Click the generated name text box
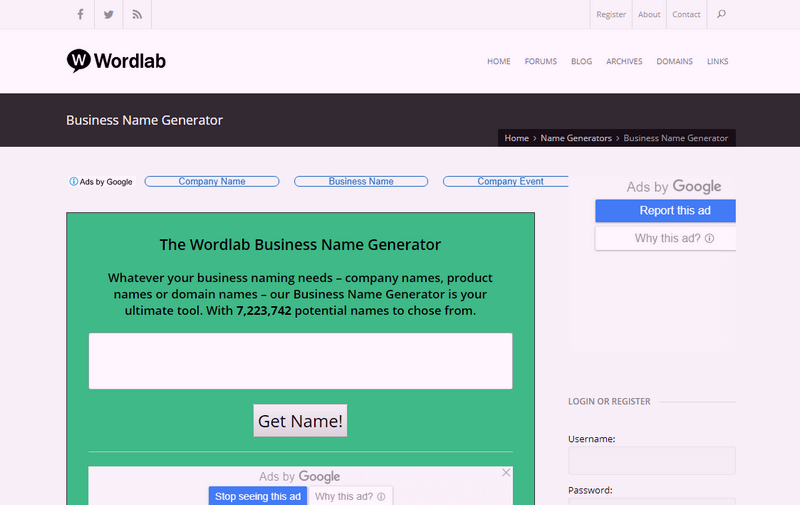This screenshot has height=505, width=800. tap(300, 361)
